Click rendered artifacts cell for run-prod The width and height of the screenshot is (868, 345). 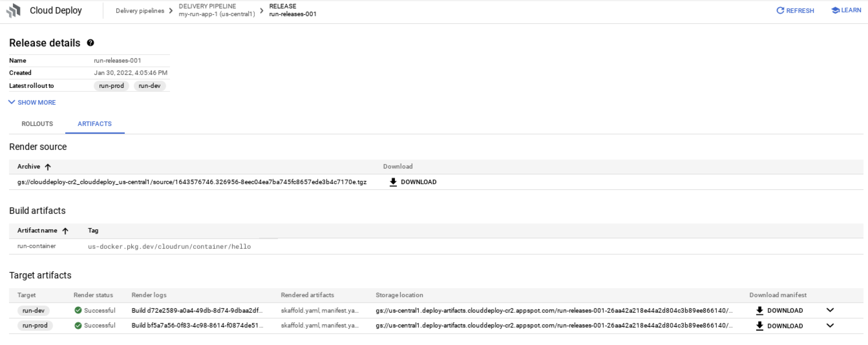pyautogui.click(x=319, y=326)
